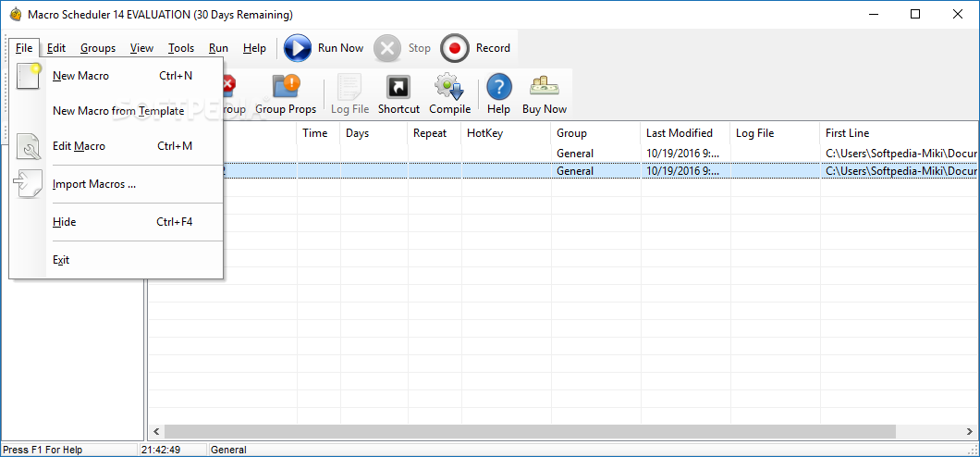
Task: Click the left arrow of horizontal scrollbar
Action: pyautogui.click(x=156, y=431)
